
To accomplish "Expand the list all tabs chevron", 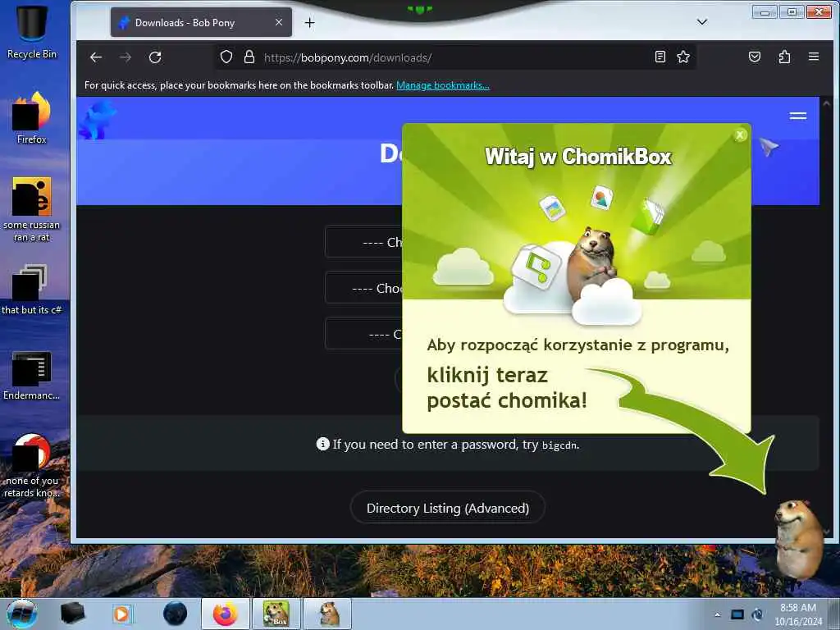I will tap(702, 22).
